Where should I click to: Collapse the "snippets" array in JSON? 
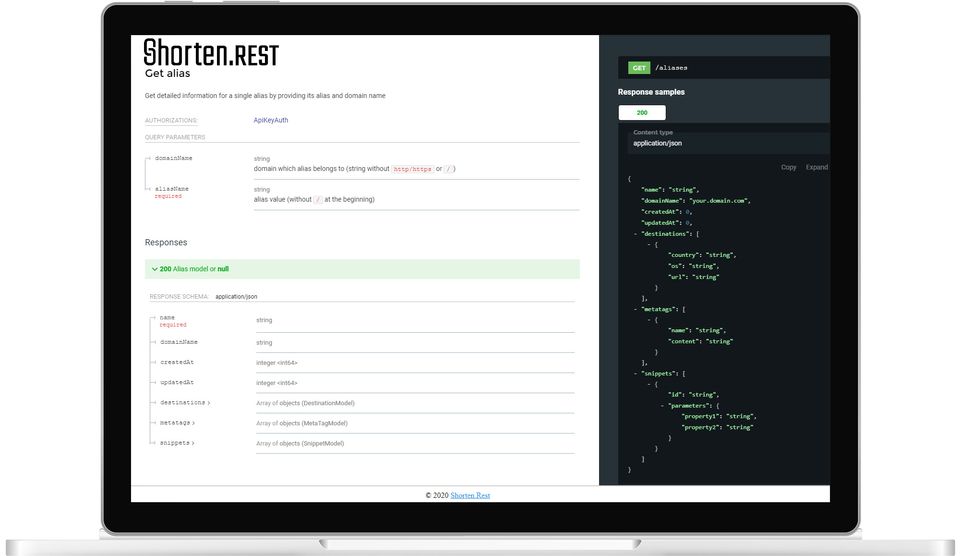coord(636,374)
